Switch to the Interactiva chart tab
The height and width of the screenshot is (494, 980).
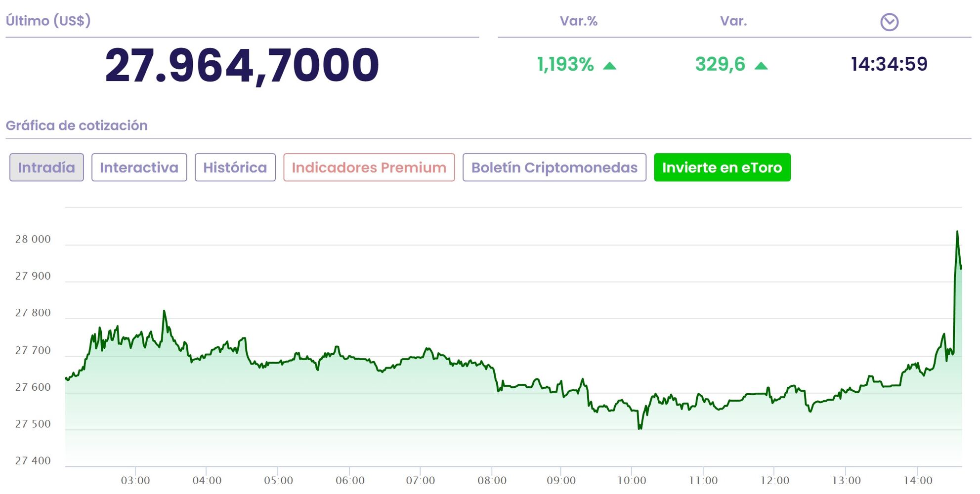(x=139, y=167)
